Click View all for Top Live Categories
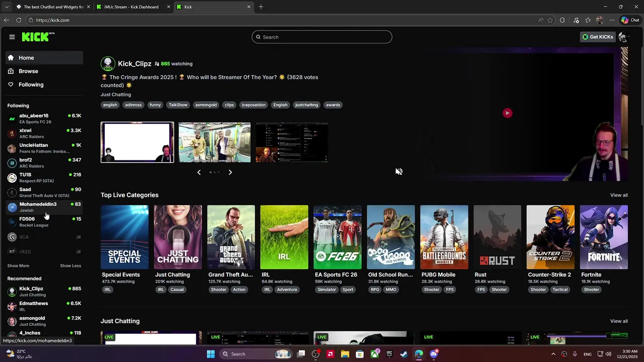This screenshot has width=644, height=362. [619, 195]
